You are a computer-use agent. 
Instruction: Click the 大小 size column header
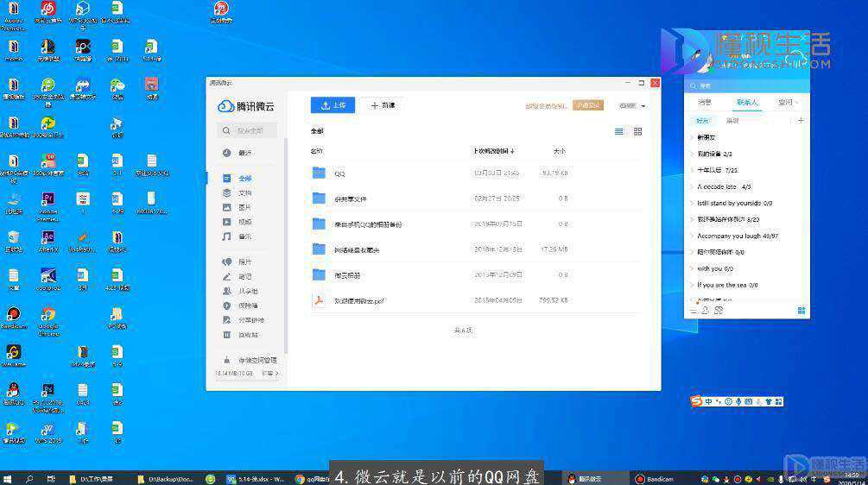click(559, 151)
